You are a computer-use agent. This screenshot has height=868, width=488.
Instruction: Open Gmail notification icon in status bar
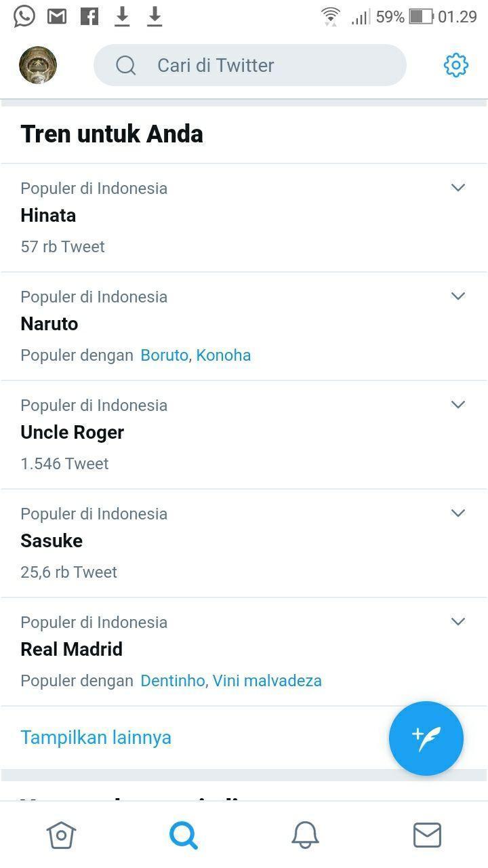(x=57, y=16)
